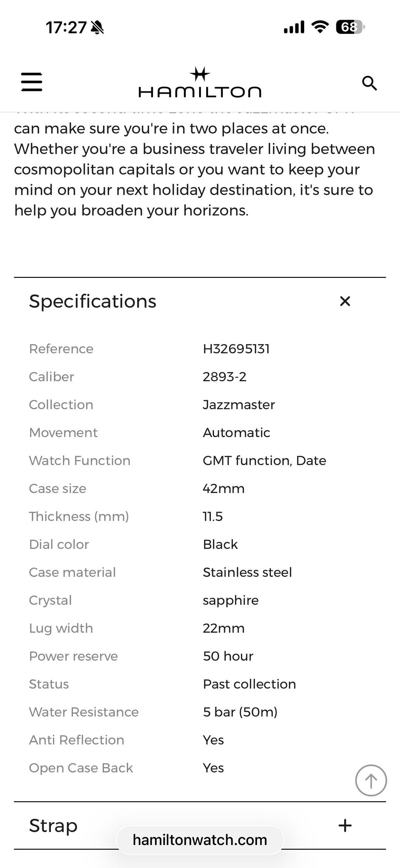Tap the battery level indicator
Image resolution: width=400 pixels, height=868 pixels.
tap(350, 27)
